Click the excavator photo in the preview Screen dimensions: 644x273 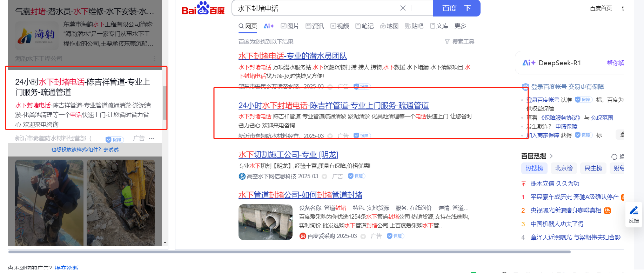(x=121, y=203)
